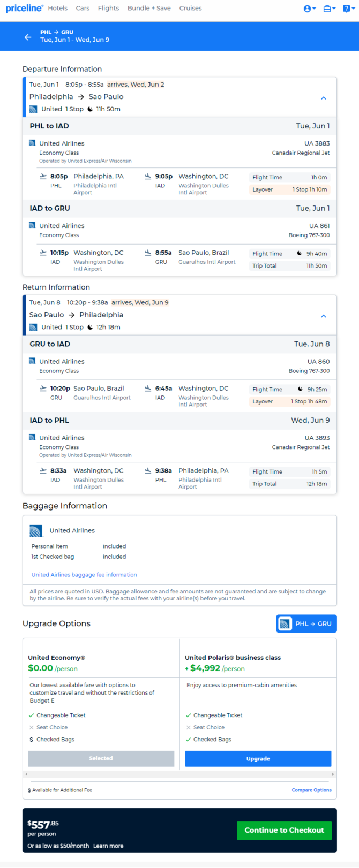Go to the Flights section

108,8
